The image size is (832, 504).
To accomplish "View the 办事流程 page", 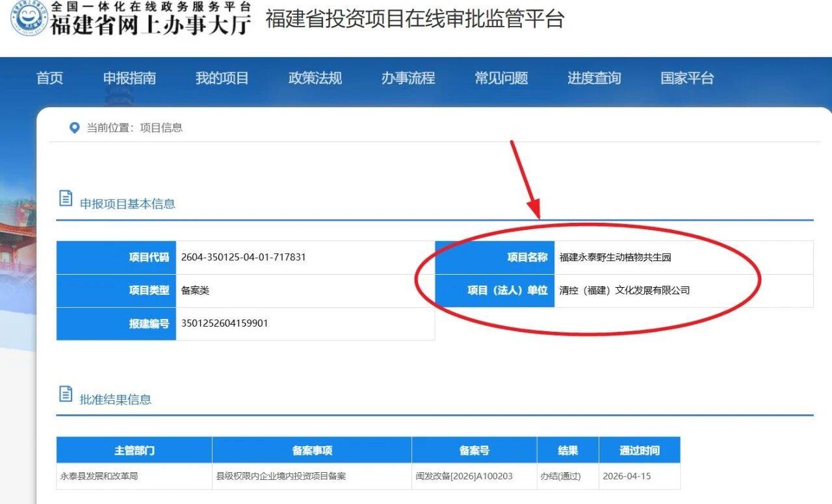I will [407, 78].
